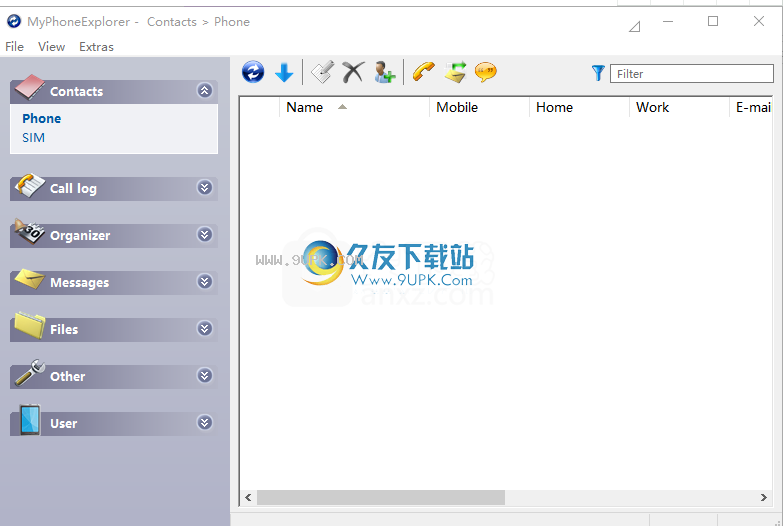Click the Contacts header label

click(x=76, y=91)
